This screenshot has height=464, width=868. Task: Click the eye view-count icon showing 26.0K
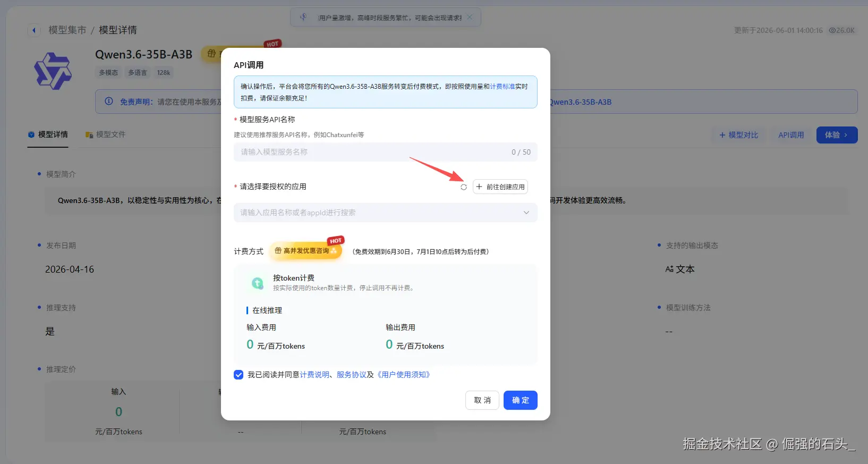[832, 30]
